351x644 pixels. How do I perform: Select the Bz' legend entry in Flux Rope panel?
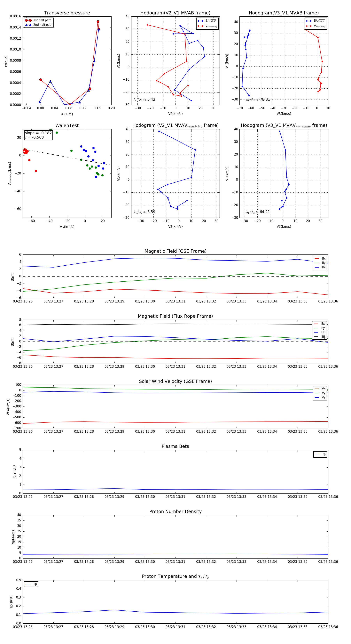320,333
